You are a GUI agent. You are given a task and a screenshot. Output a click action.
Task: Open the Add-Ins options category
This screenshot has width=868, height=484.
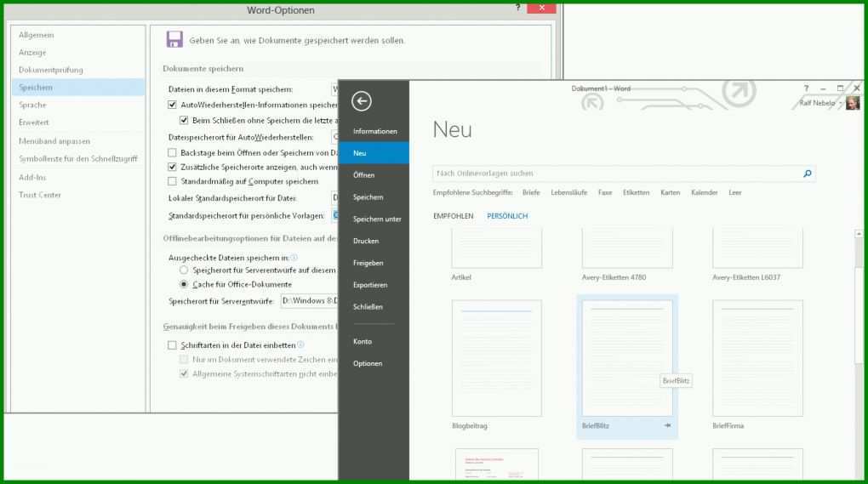click(x=78, y=178)
